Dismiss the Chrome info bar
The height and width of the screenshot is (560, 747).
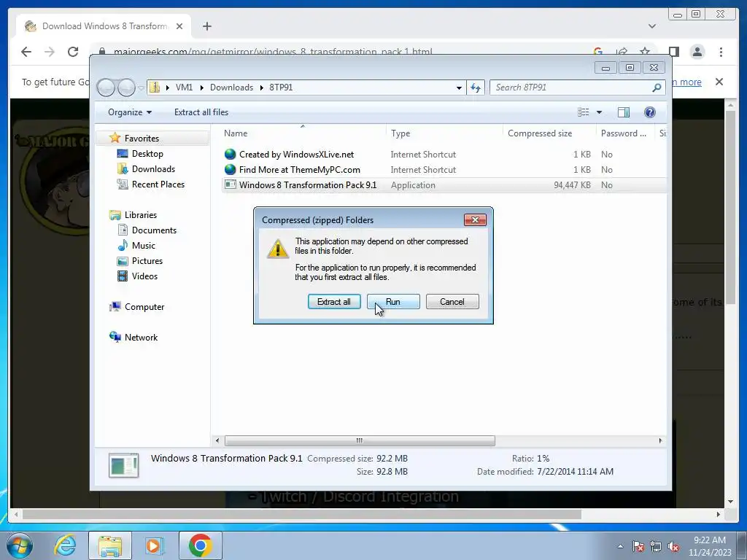[719, 82]
